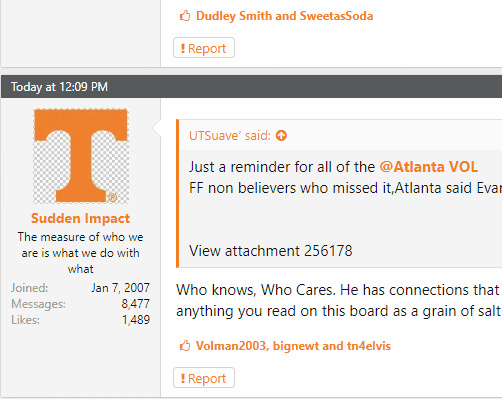Click the thumbs-up icon beside Dudley Smith
Viewport: 502px width, 399px height.
pos(185,16)
